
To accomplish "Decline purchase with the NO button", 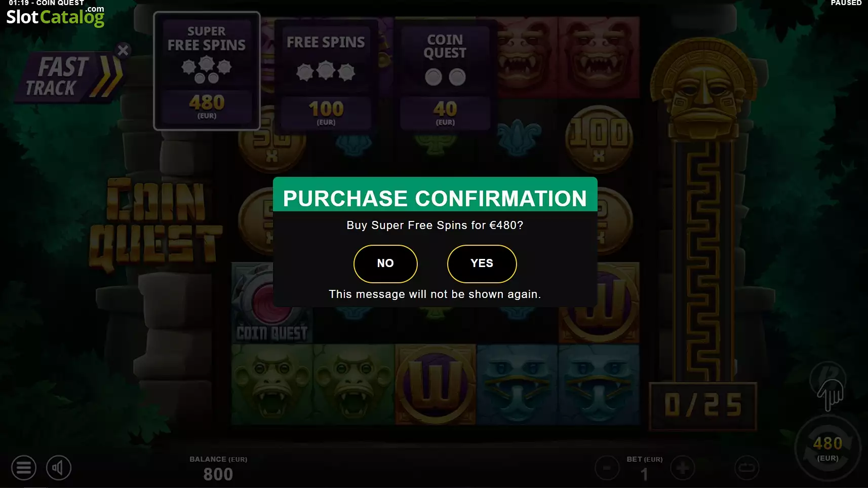I will point(385,264).
